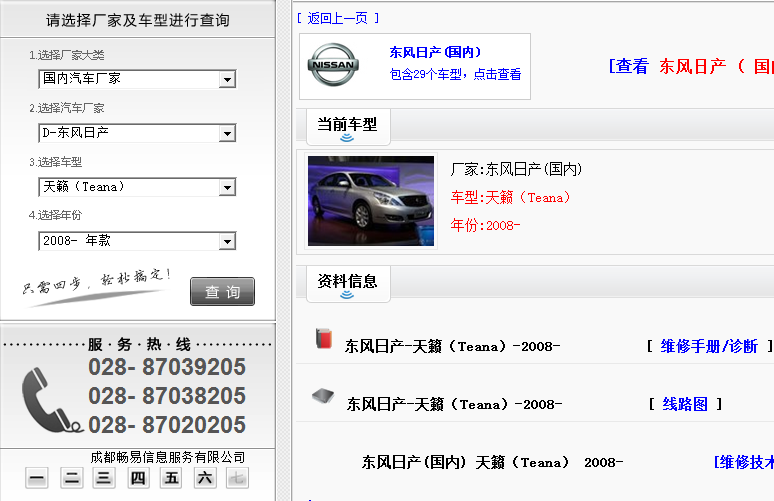
Task: Click text 厂家:东风日产(国内)
Action: point(516,169)
